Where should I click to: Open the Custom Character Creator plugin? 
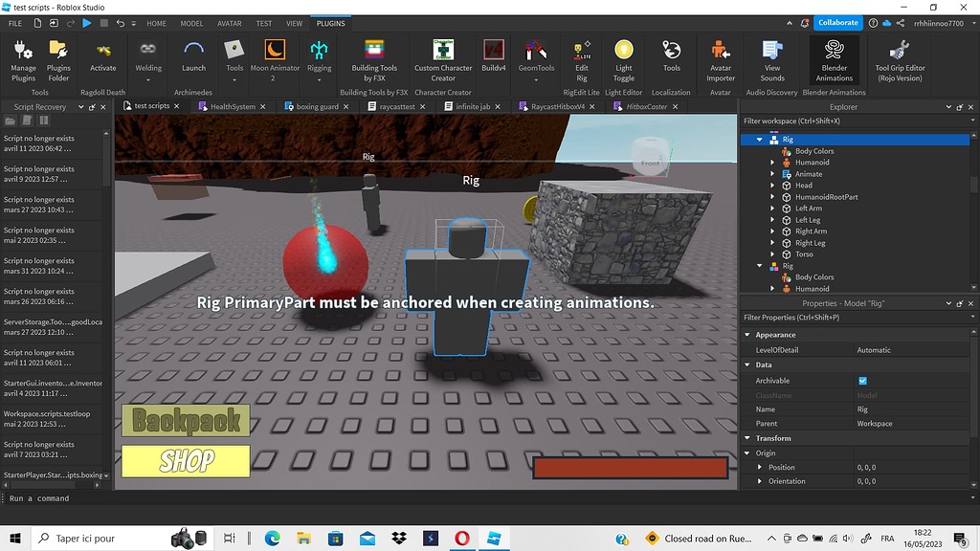441,59
